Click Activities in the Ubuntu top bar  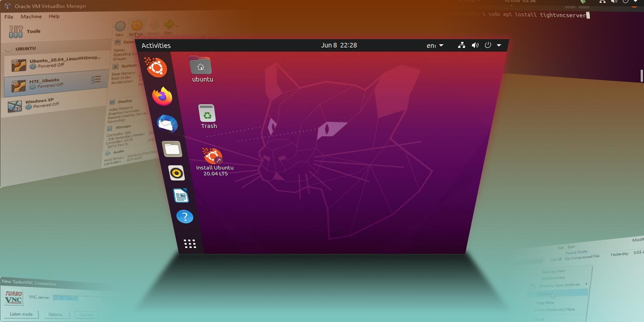point(156,45)
